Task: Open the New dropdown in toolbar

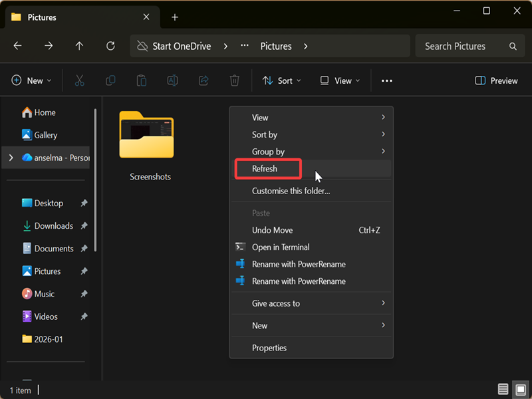Action: point(32,80)
